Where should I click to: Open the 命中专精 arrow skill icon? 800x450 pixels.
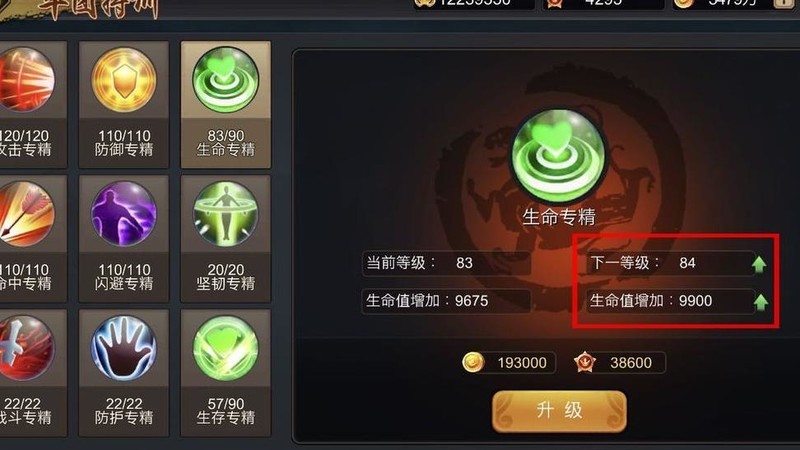26,213
